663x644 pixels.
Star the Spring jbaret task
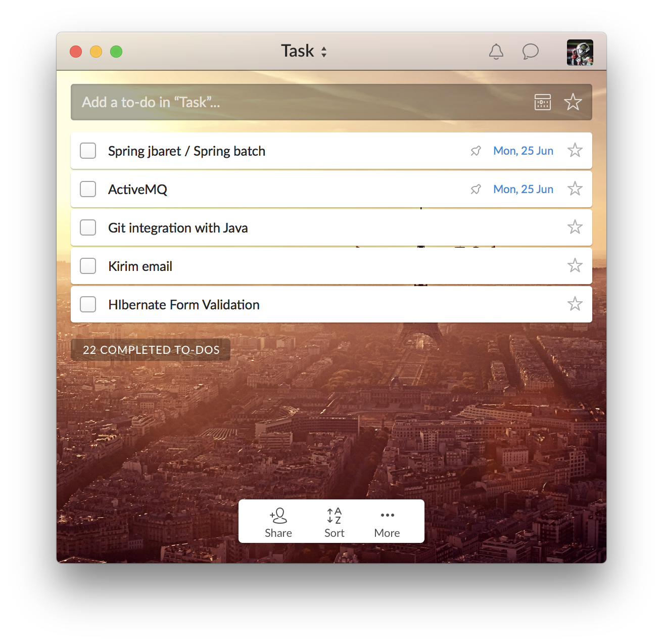(x=575, y=151)
